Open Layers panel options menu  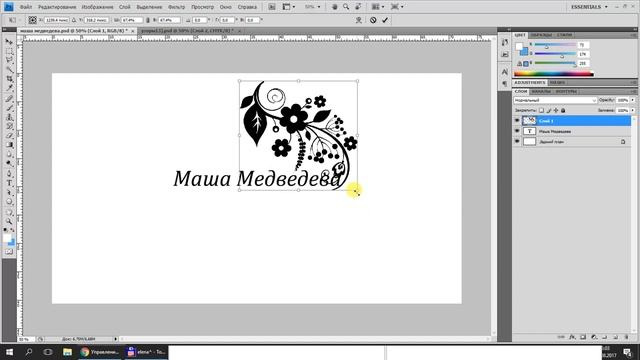coord(633,91)
